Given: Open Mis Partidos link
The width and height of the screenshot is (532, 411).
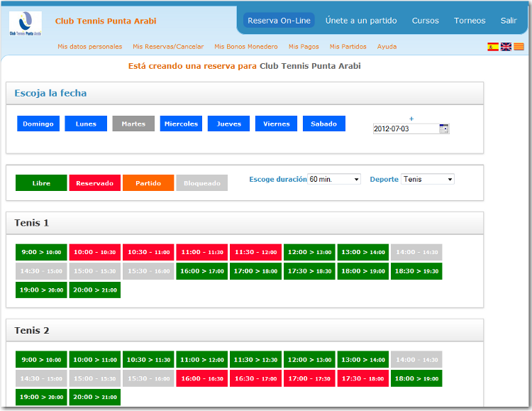Looking at the screenshot, I should click(x=348, y=47).
